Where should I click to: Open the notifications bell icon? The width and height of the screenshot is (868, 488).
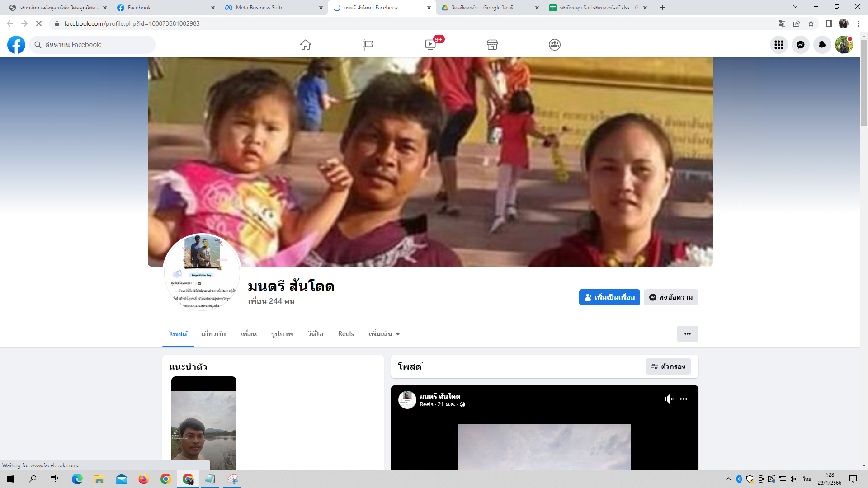pyautogui.click(x=822, y=45)
